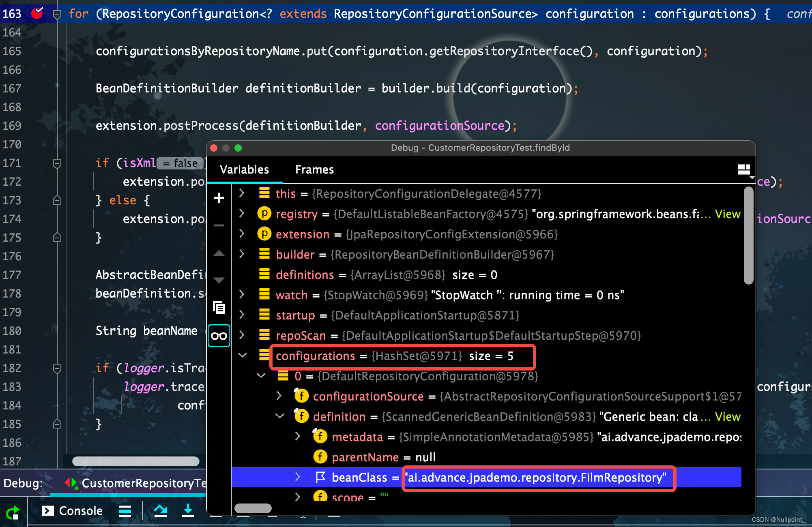This screenshot has height=527, width=812.
Task: Toggle Show Watches glasses icon
Action: tap(219, 336)
